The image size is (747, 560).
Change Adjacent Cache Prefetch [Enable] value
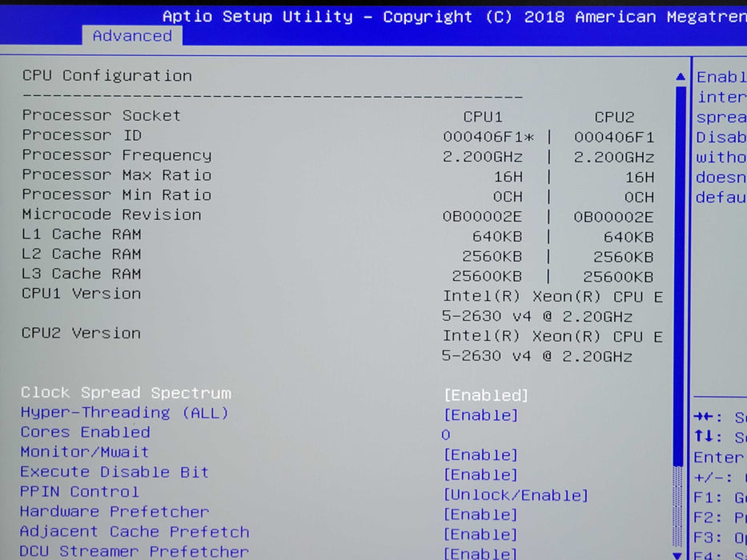point(480,534)
